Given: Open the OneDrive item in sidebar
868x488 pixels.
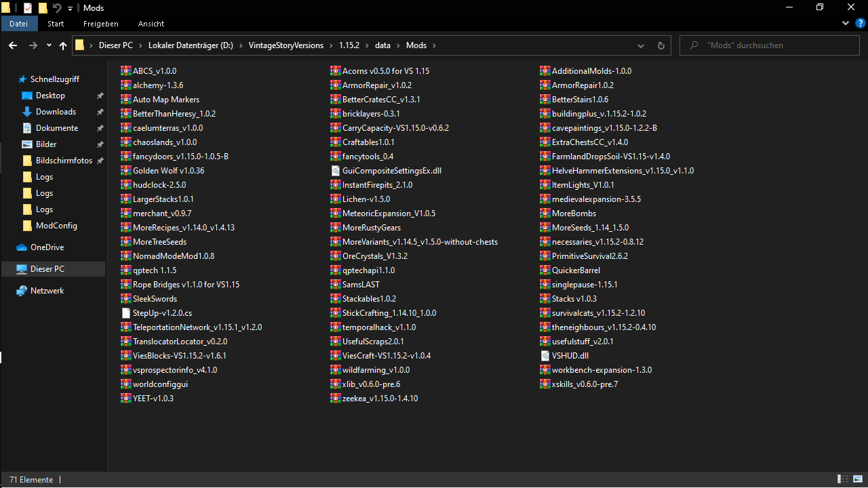Looking at the screenshot, I should coord(47,247).
